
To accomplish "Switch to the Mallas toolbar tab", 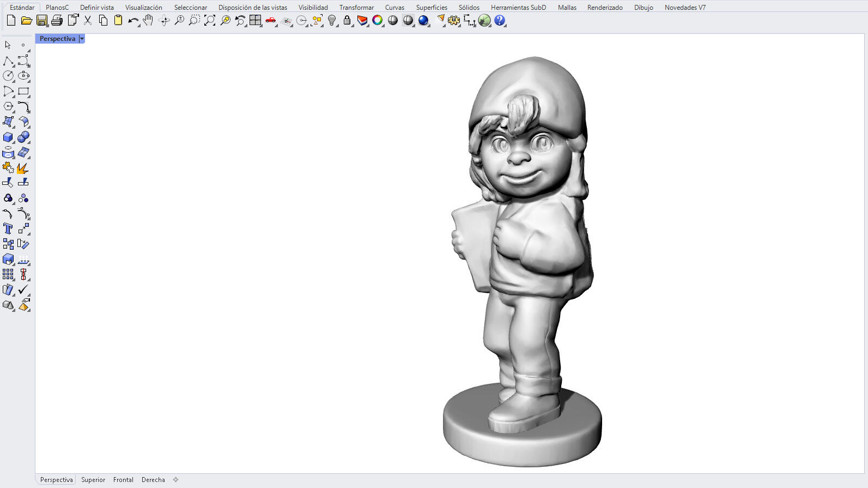I will (567, 8).
